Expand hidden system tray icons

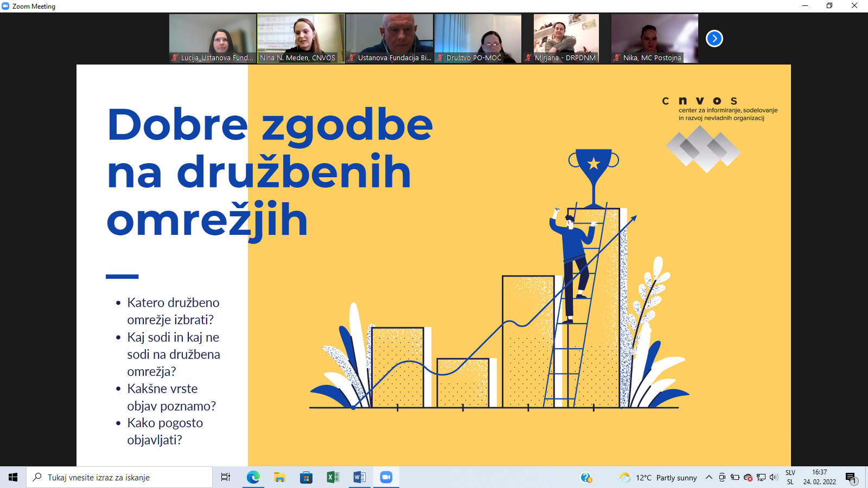coord(709,477)
